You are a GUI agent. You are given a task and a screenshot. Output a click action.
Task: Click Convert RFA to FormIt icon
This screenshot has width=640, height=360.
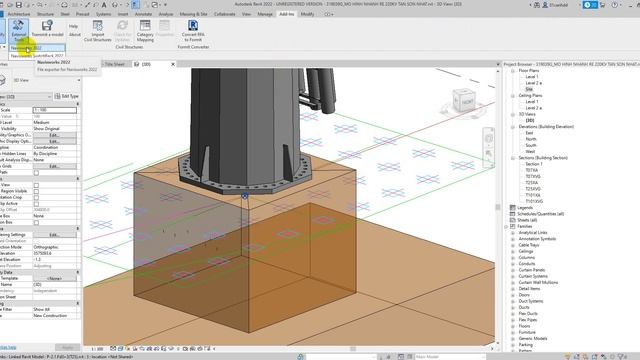193,25
